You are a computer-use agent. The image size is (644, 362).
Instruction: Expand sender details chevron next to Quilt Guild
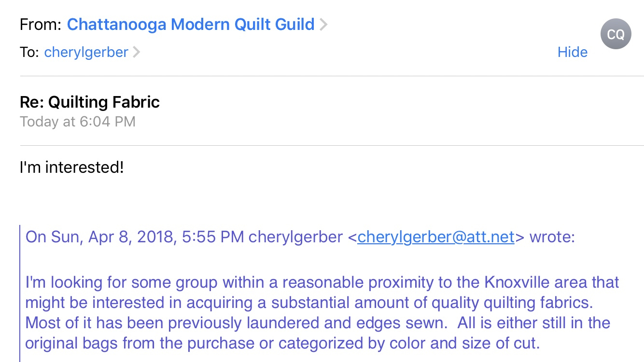point(323,24)
